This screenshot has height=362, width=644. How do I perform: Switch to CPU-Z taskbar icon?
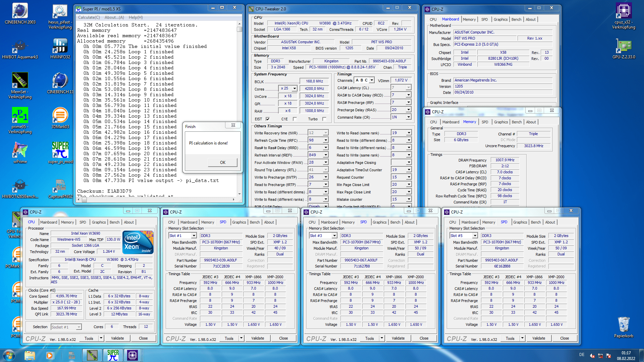132,355
